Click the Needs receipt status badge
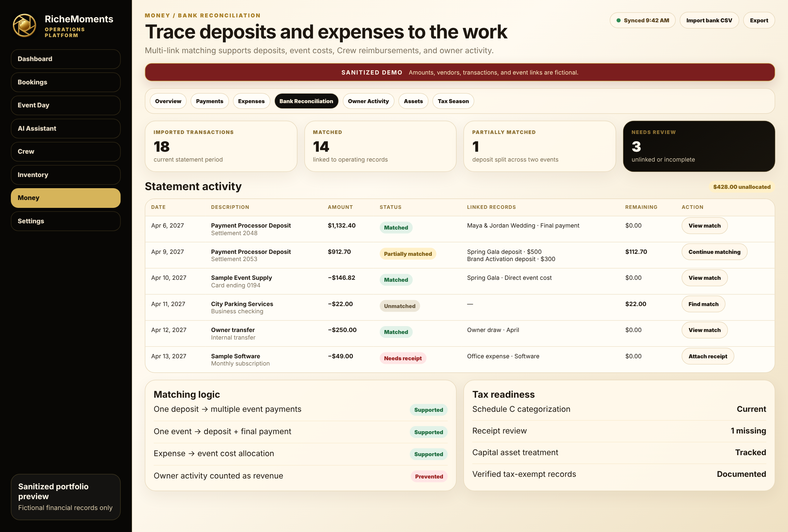Viewport: 788px width, 532px height. (x=403, y=358)
